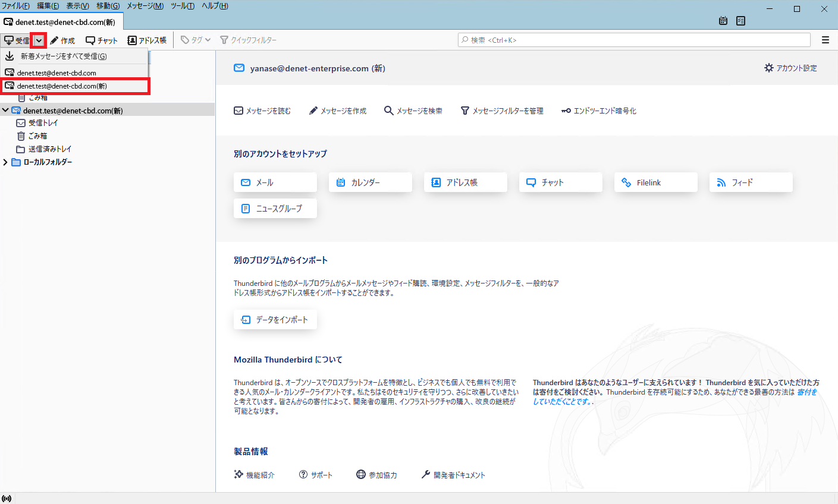
Task: Open ツール menu
Action: (183, 6)
